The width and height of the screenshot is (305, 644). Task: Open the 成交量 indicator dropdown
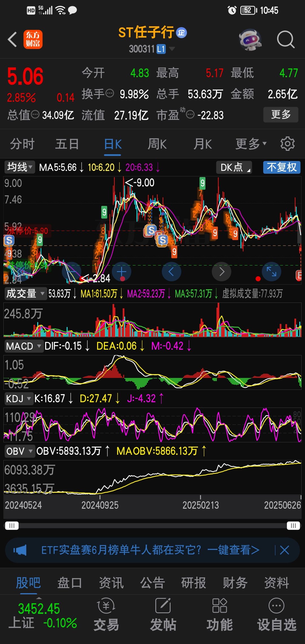25,293
